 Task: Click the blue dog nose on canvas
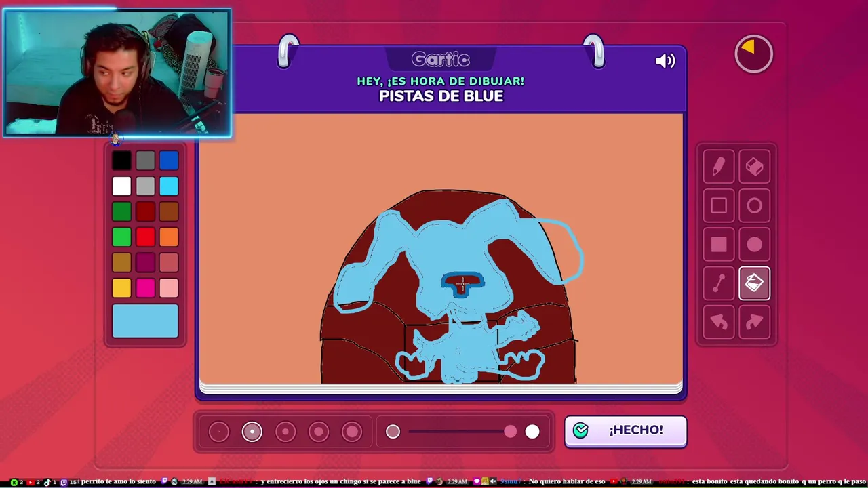point(462,283)
